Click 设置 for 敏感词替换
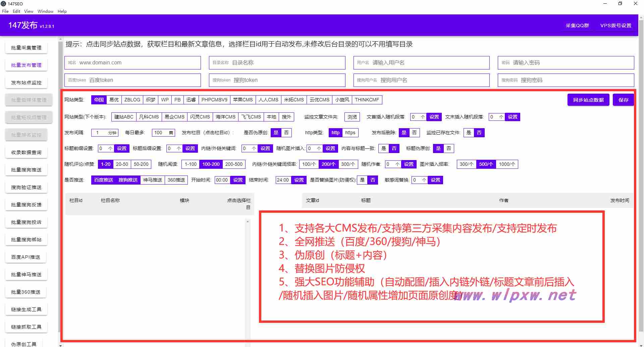The height and width of the screenshot is (347, 644). 435,180
